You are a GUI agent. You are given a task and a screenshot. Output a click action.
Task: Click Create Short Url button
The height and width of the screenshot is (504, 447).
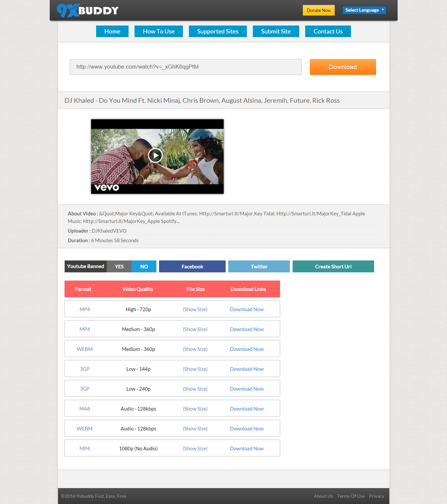coord(333,266)
